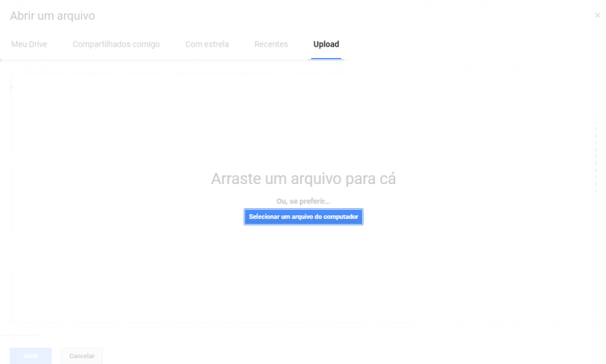
Task: Click the Arraste um arquivo para cá zone
Action: tap(303, 178)
